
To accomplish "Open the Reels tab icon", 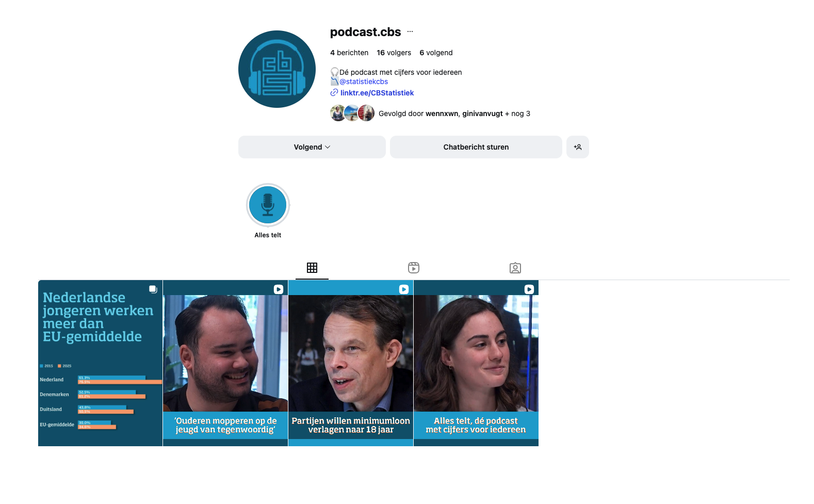I will pyautogui.click(x=414, y=268).
